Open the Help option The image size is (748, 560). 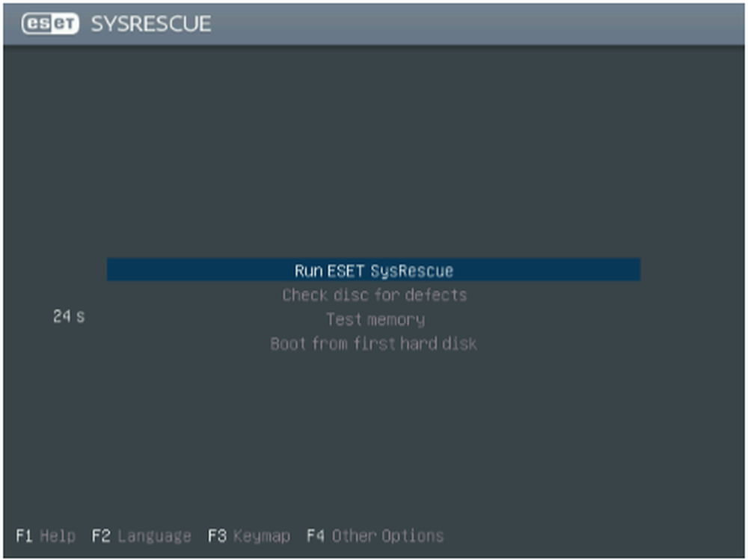click(x=46, y=535)
